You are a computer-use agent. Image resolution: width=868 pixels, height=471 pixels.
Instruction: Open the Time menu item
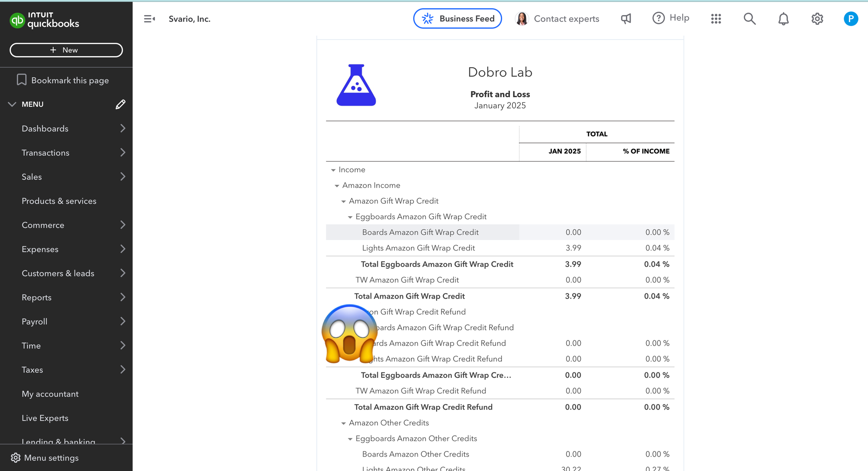pos(31,346)
